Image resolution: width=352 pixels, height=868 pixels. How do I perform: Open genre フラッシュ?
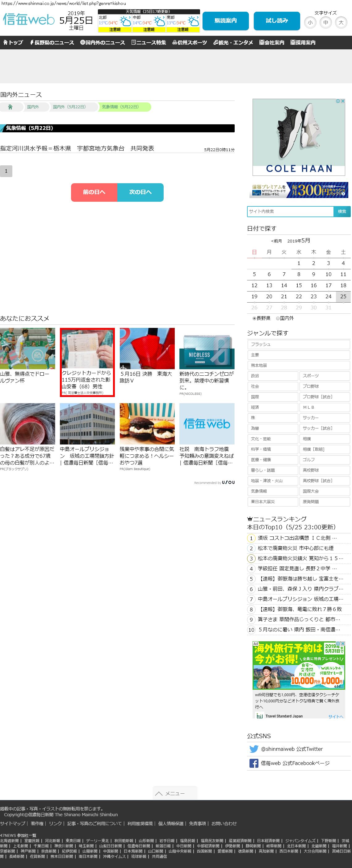298,344
